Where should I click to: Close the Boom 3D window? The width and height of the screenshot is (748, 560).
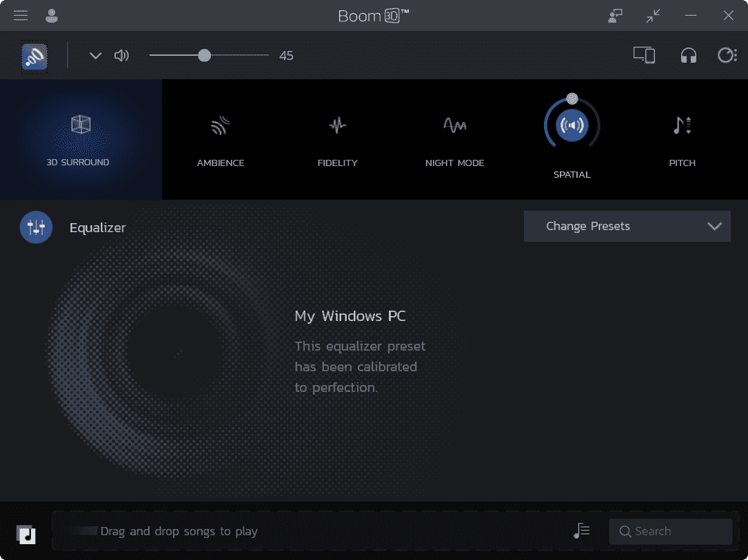728,16
